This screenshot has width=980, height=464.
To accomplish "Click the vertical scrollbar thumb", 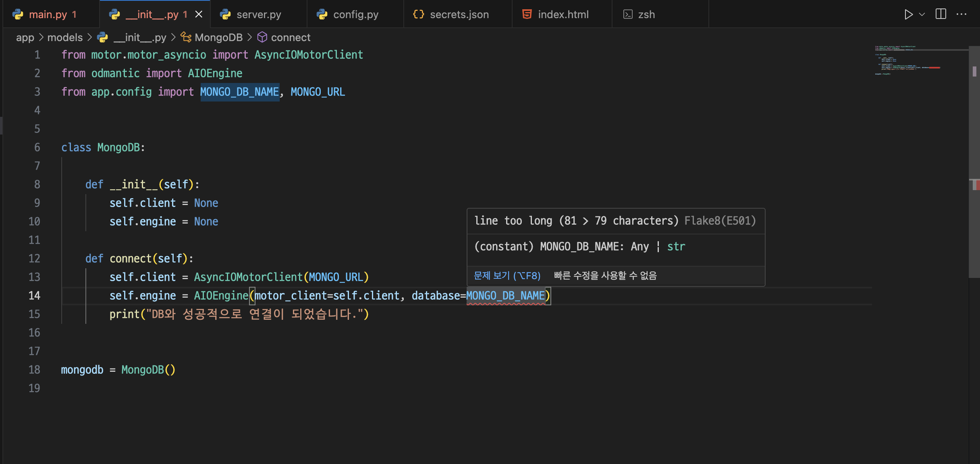I will click(974, 161).
